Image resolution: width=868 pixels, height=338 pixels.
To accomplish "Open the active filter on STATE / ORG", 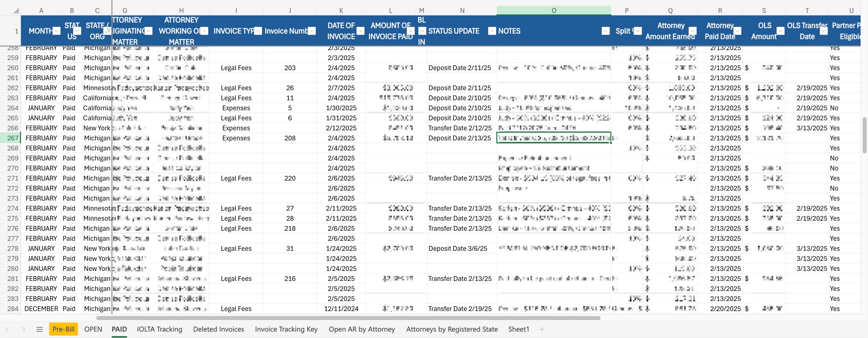I will 107,31.
